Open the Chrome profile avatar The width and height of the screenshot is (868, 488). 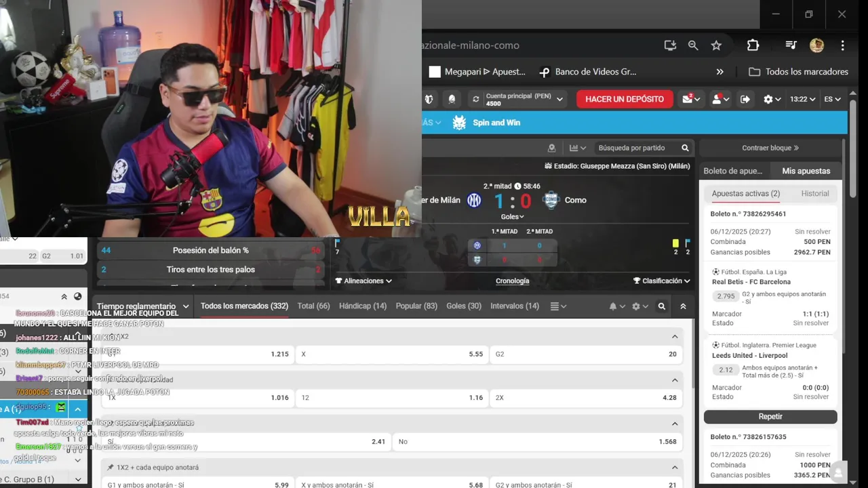[x=816, y=45]
